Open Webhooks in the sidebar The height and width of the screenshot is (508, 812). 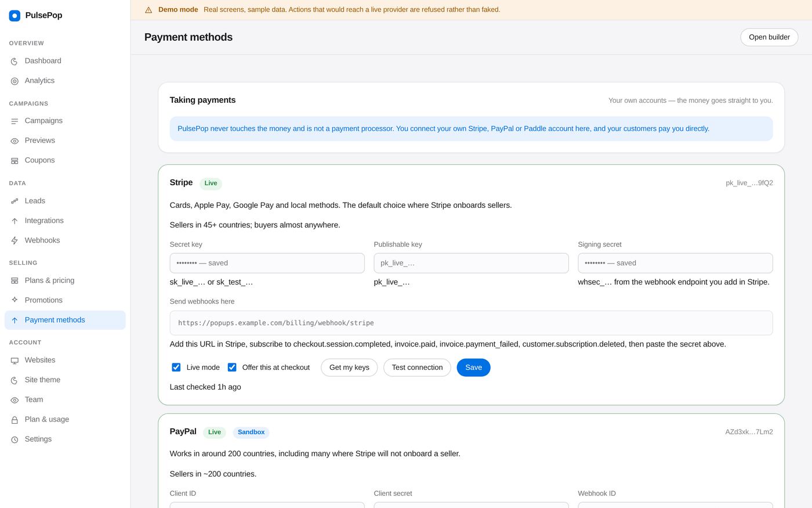coord(65,240)
